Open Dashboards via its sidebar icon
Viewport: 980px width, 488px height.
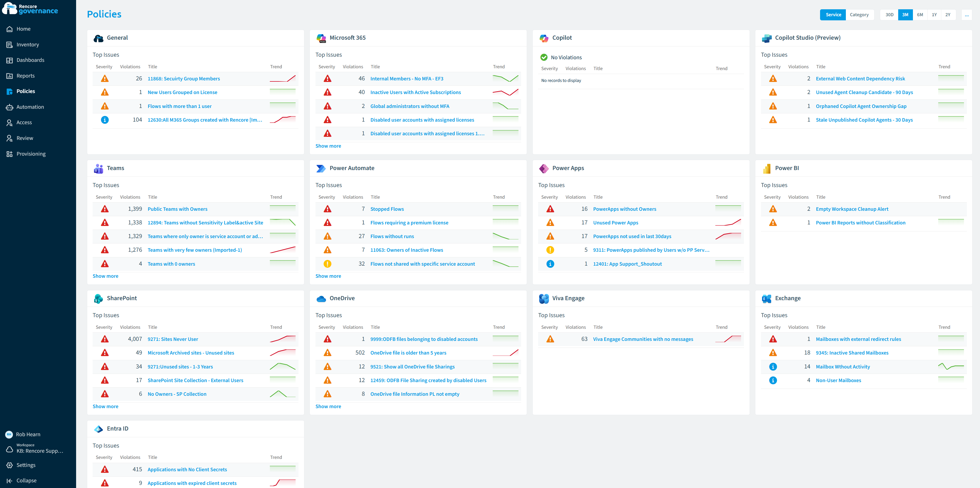10,60
